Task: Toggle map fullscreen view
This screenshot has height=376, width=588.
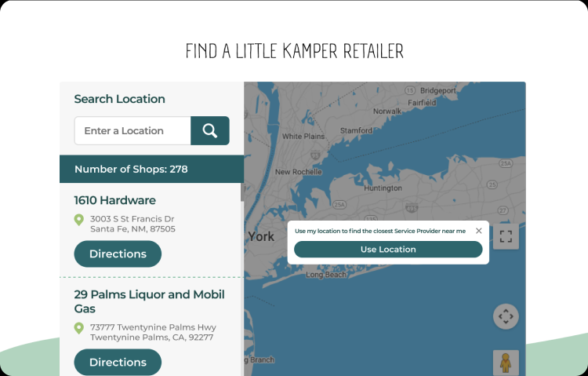Action: 506,236
